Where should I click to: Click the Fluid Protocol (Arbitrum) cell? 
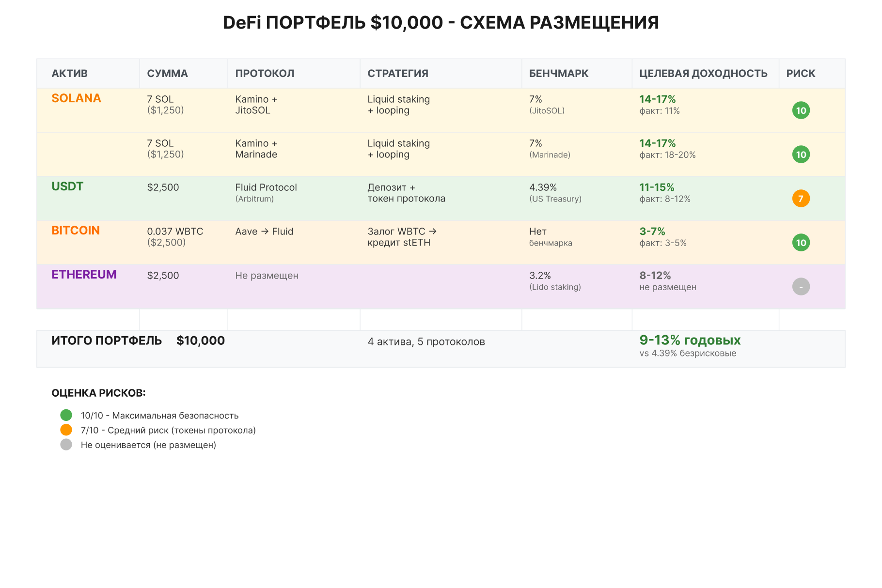pos(266,193)
